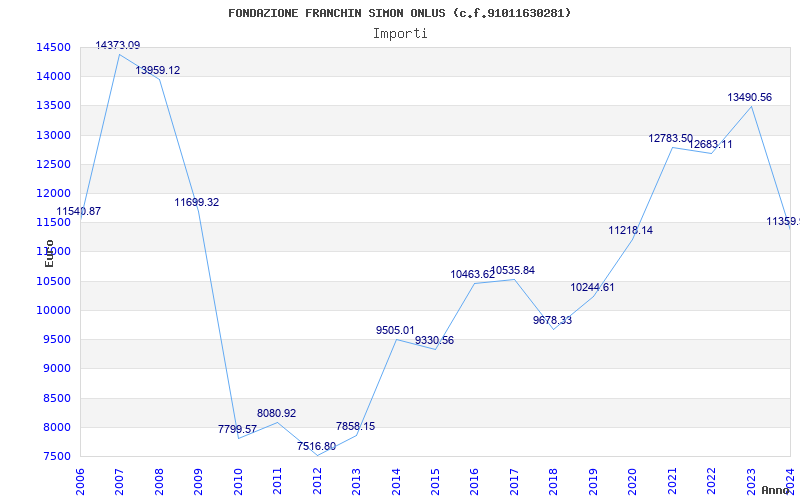Click y-axis tick 8000
Image resolution: width=800 pixels, height=500 pixels.
pyautogui.click(x=56, y=428)
